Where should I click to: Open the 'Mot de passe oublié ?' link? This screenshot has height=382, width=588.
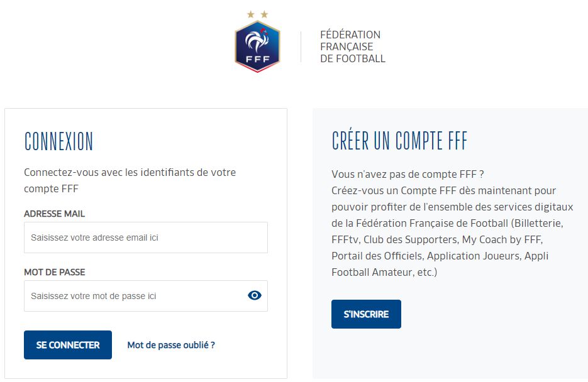coord(171,345)
